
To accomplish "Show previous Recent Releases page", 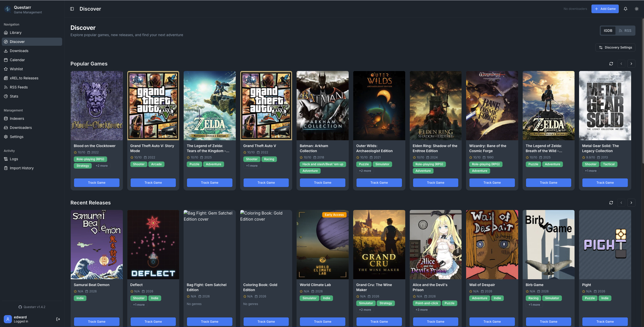I will click(x=621, y=203).
